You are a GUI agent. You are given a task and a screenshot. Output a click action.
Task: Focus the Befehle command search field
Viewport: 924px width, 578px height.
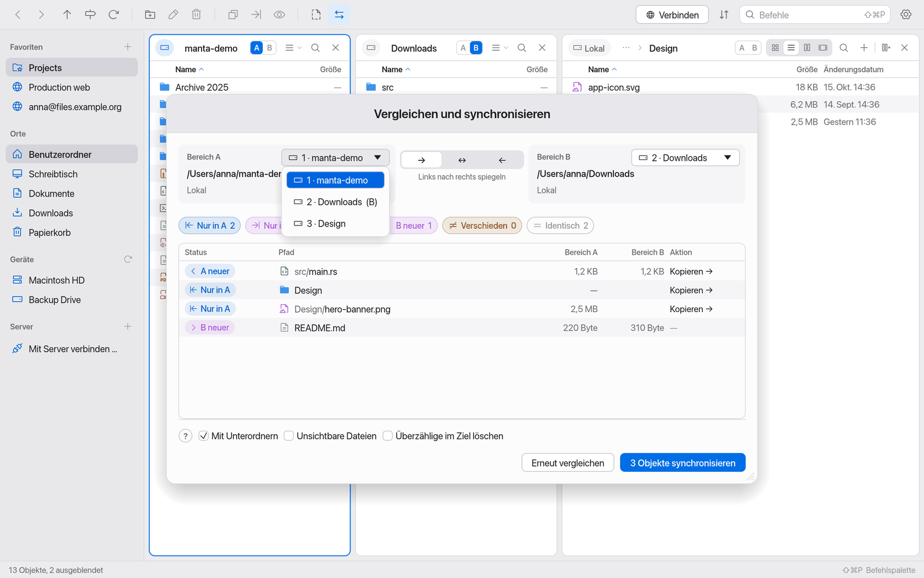[815, 15]
